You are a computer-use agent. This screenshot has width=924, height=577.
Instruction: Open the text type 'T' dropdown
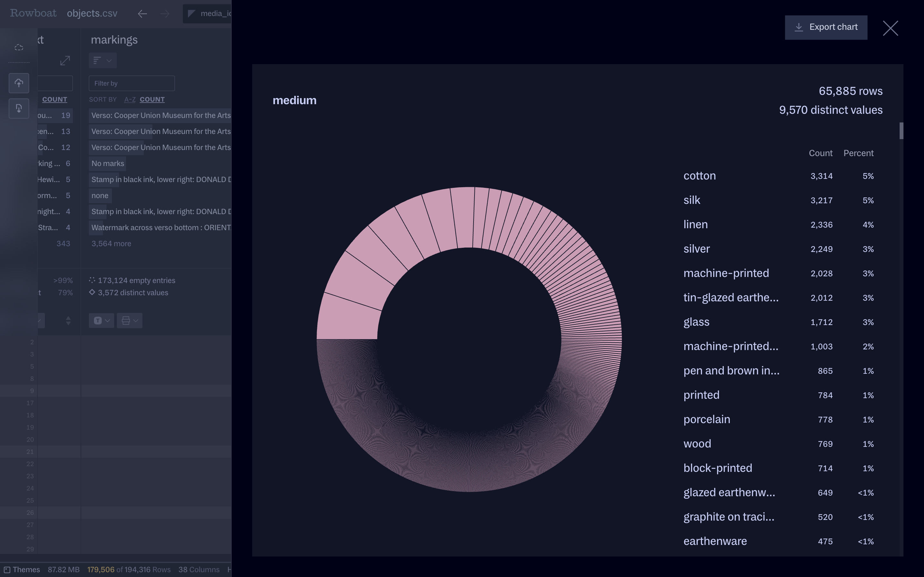click(102, 321)
